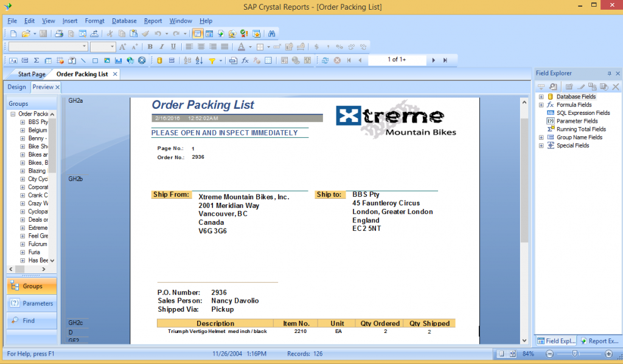Click the Browse Data icon in Field Explorer

pyautogui.click(x=553, y=86)
